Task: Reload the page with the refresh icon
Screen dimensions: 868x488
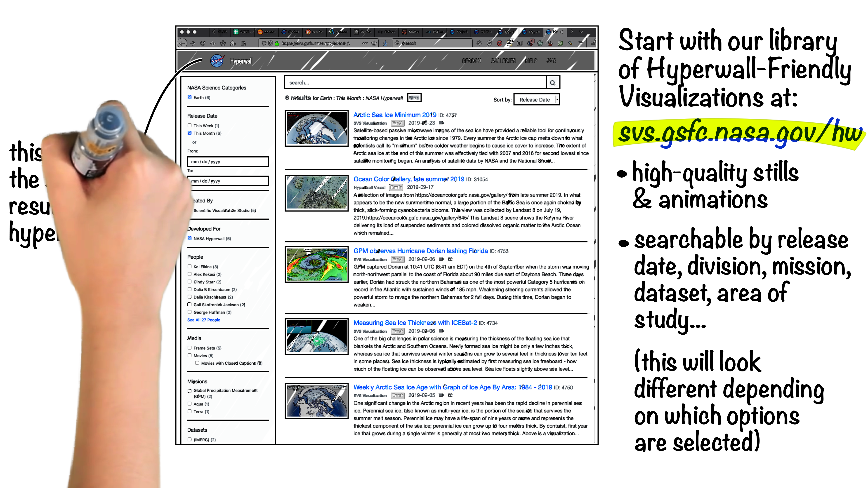Action: (203, 43)
